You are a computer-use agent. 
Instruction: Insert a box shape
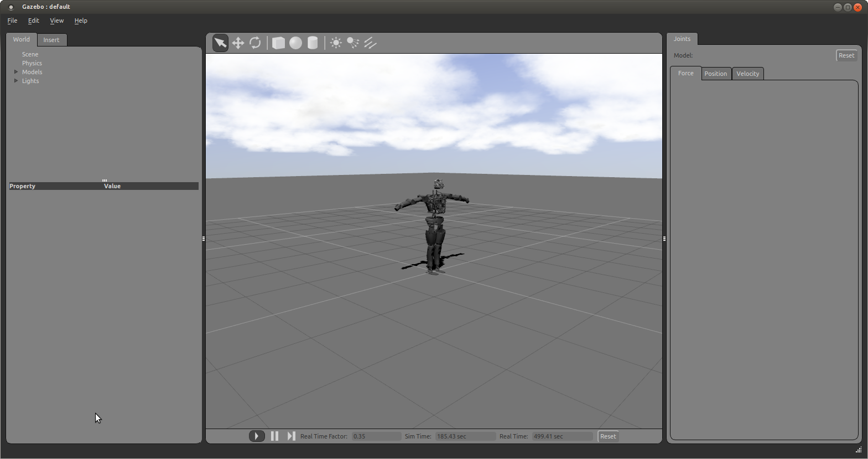click(x=278, y=43)
